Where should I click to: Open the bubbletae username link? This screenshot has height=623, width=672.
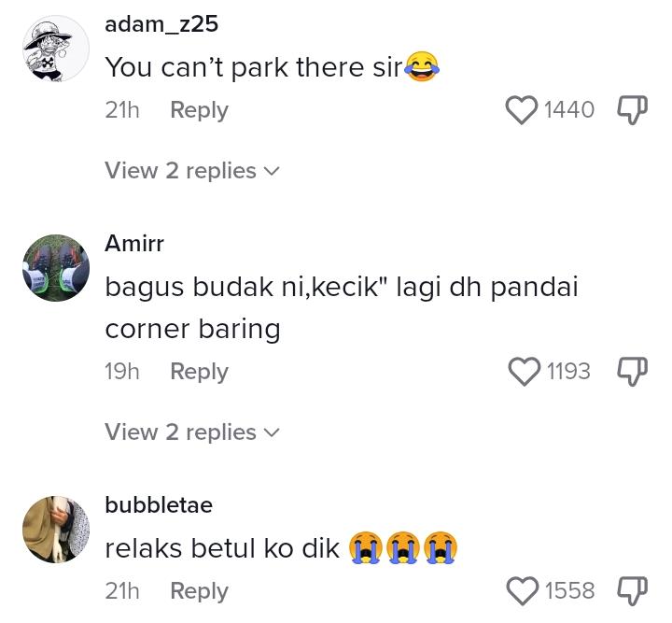(x=159, y=505)
